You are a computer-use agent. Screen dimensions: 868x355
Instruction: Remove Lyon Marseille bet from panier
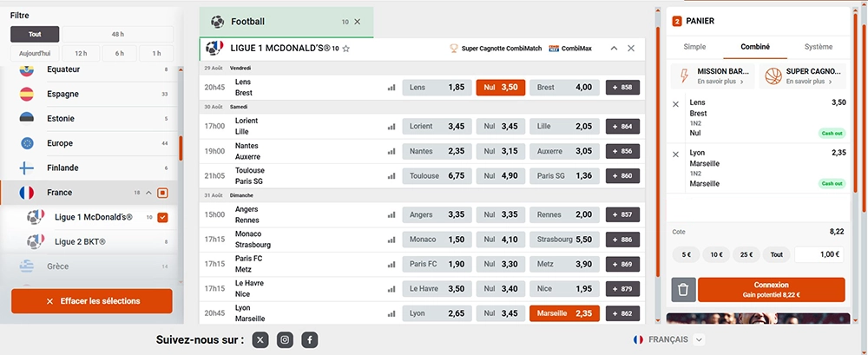pos(675,154)
